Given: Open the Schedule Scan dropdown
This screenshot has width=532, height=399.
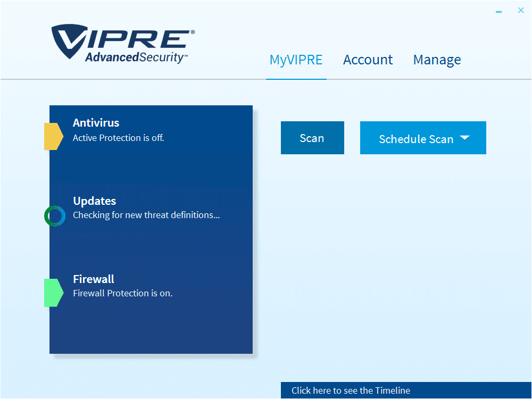Looking at the screenshot, I should (423, 138).
